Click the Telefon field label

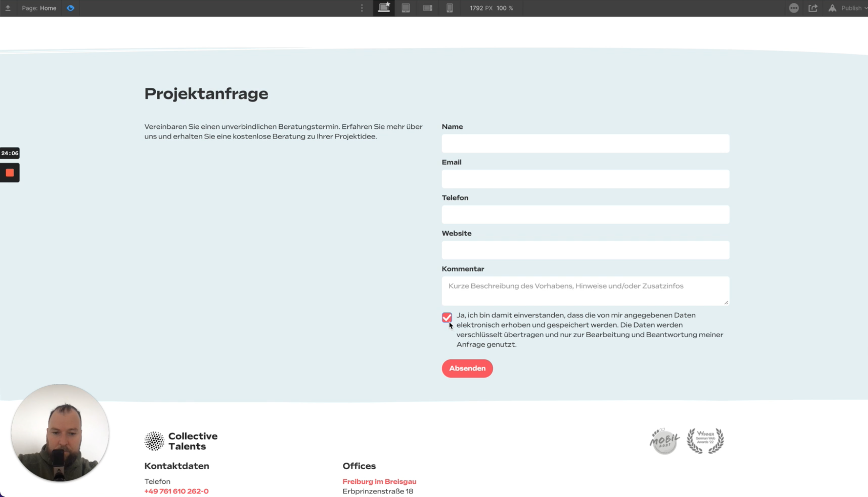[x=455, y=198]
